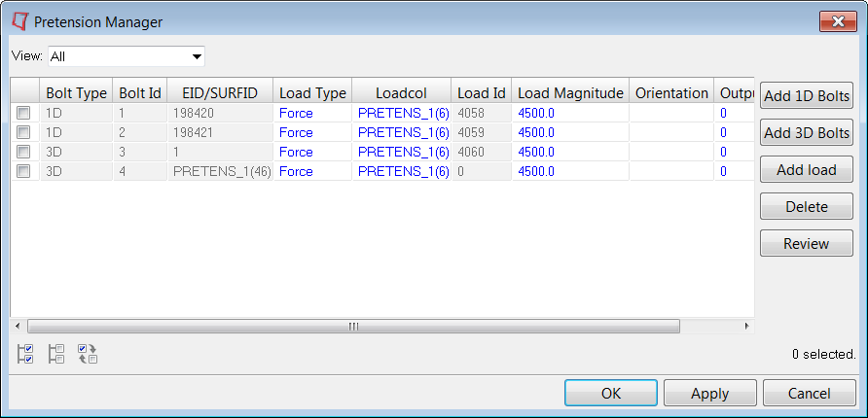
Task: Sort by the Bolt Type column header
Action: click(x=76, y=93)
